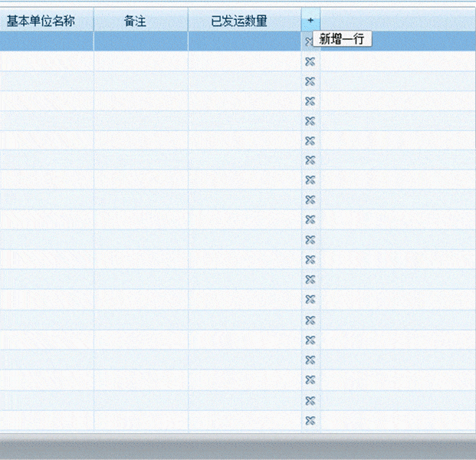The image size is (476, 460).
Task: Click the seventh row's X delete icon
Action: tap(310, 160)
